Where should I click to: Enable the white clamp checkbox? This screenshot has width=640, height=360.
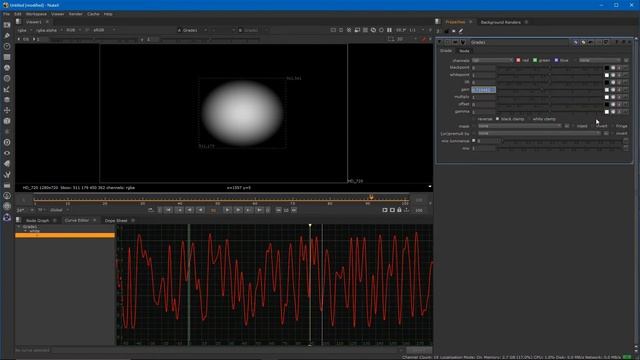pos(529,119)
